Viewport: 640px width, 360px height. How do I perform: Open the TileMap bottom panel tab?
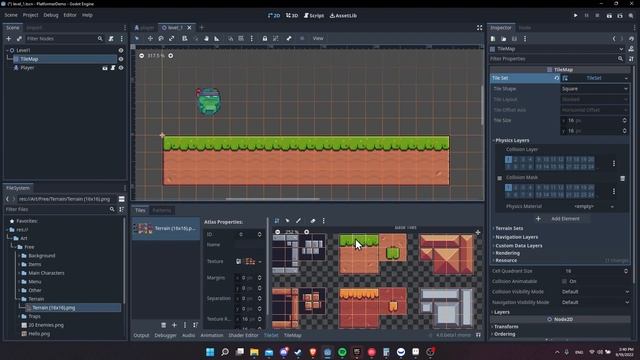click(x=293, y=336)
